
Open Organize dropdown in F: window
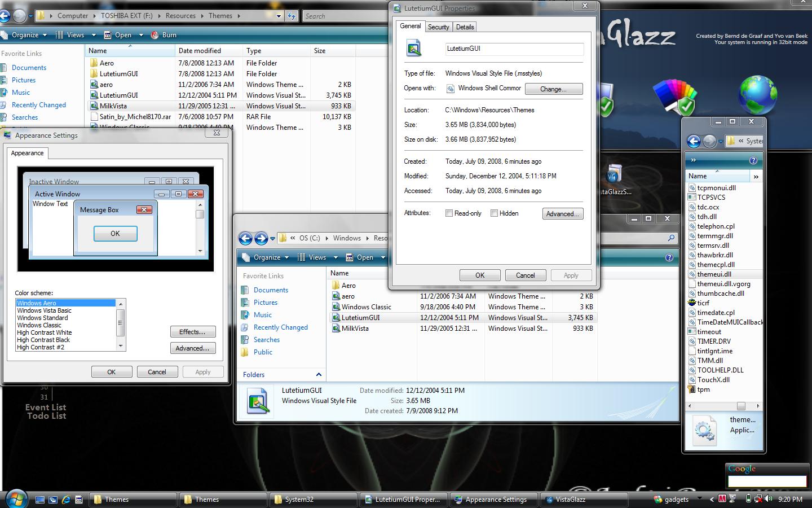click(24, 35)
